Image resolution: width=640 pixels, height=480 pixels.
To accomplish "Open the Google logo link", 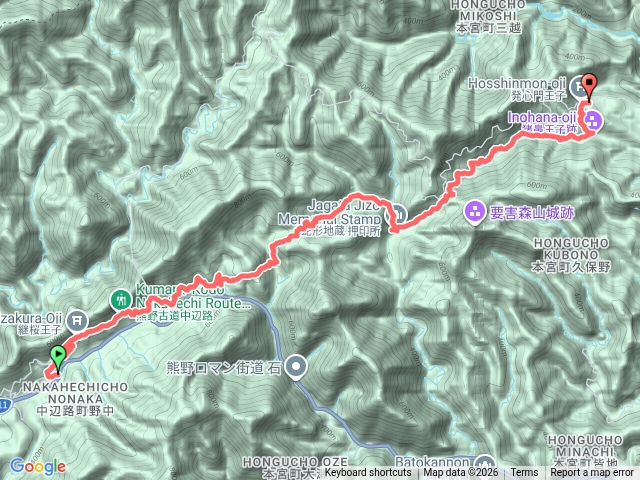I will (x=38, y=467).
